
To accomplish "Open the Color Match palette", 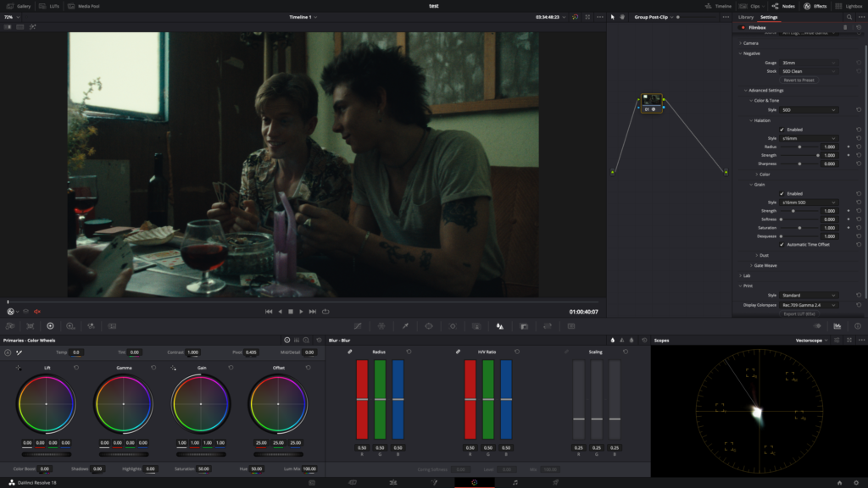I will [31, 326].
